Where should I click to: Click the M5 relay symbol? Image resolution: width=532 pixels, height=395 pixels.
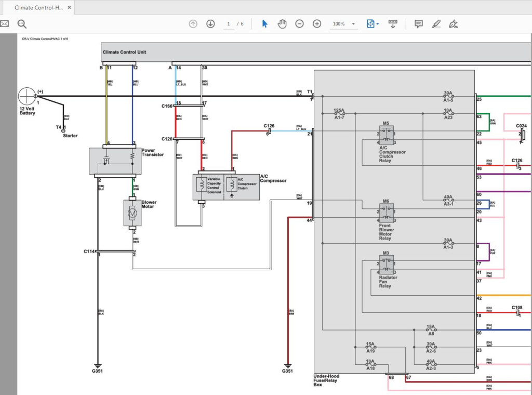tap(387, 135)
